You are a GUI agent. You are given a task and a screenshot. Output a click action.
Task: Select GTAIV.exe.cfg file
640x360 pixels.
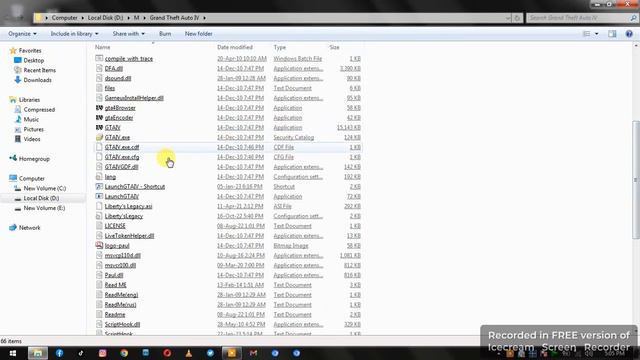click(x=122, y=157)
